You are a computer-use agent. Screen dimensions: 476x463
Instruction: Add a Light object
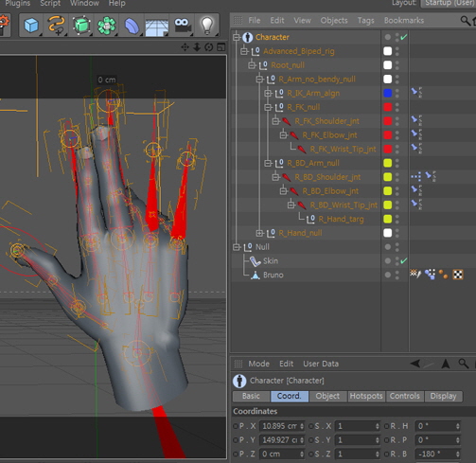(x=207, y=26)
